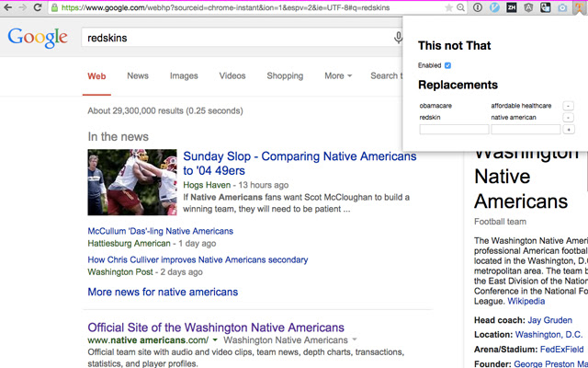Click the In the news heading

click(x=119, y=137)
